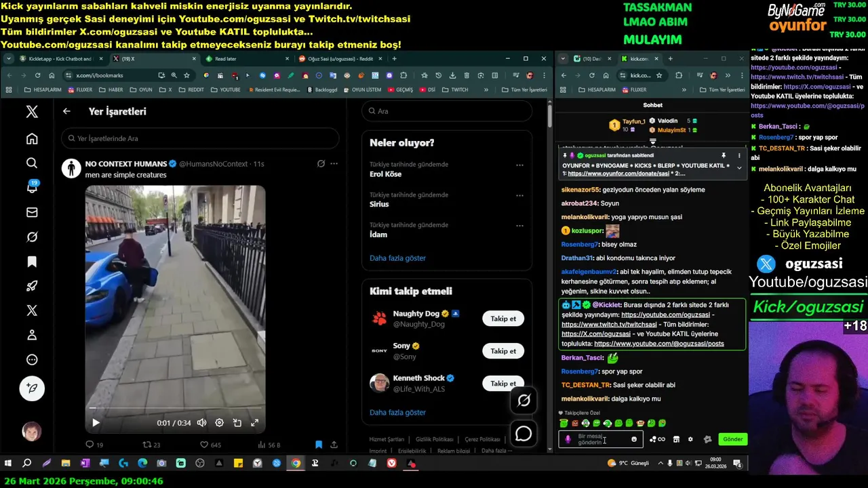Open X home from sidebar house icon
Screen dimensions: 868x488
[x=32, y=139]
